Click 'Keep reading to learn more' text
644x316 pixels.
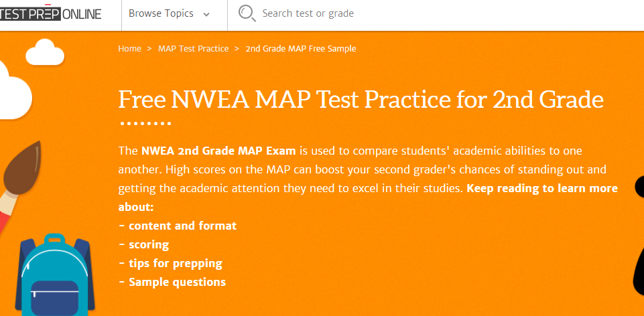(x=542, y=188)
